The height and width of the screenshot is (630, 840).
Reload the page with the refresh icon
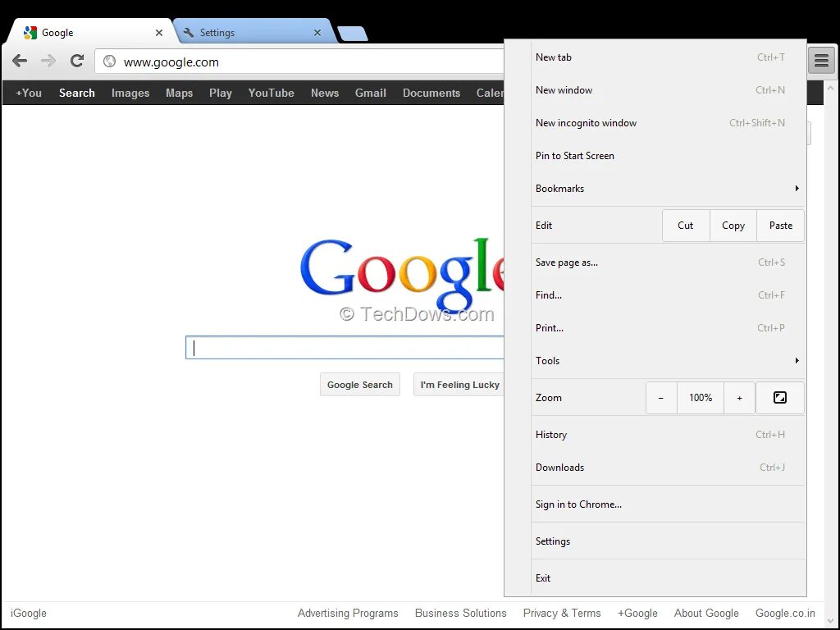click(77, 61)
